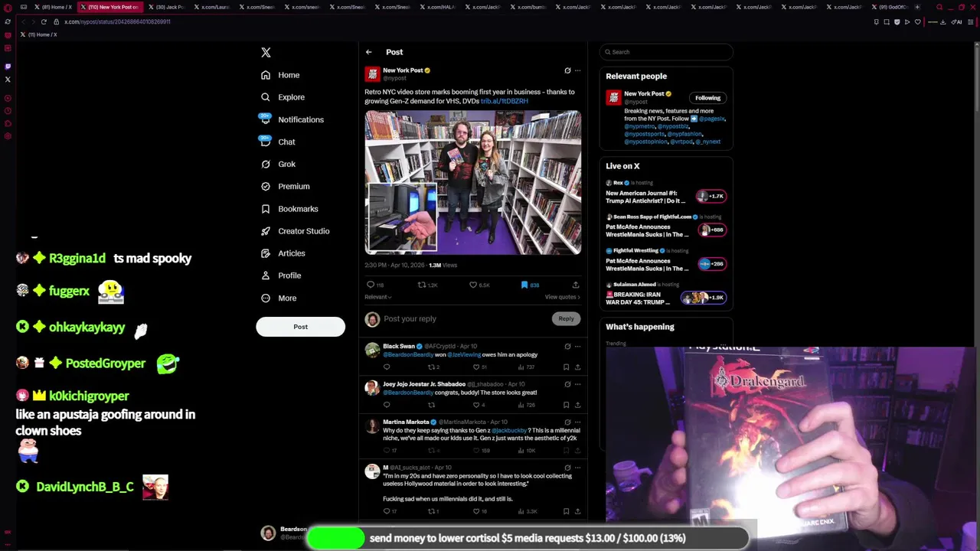Image resolution: width=980 pixels, height=551 pixels.
Task: Open Creator Studio in the sidebar
Action: tap(295, 230)
